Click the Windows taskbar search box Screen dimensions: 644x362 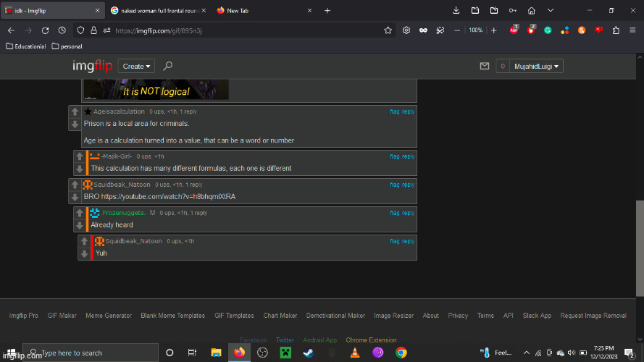click(x=91, y=353)
